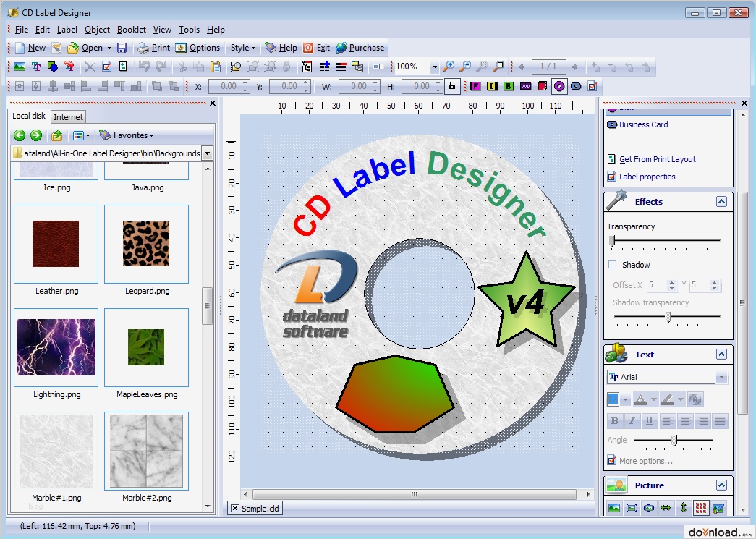
Task: Select the Lightning.png background thumbnail
Action: pyautogui.click(x=56, y=347)
